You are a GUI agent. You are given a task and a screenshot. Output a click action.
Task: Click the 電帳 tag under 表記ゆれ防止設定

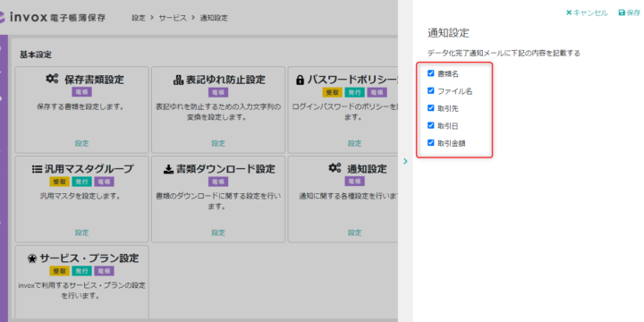click(218, 92)
